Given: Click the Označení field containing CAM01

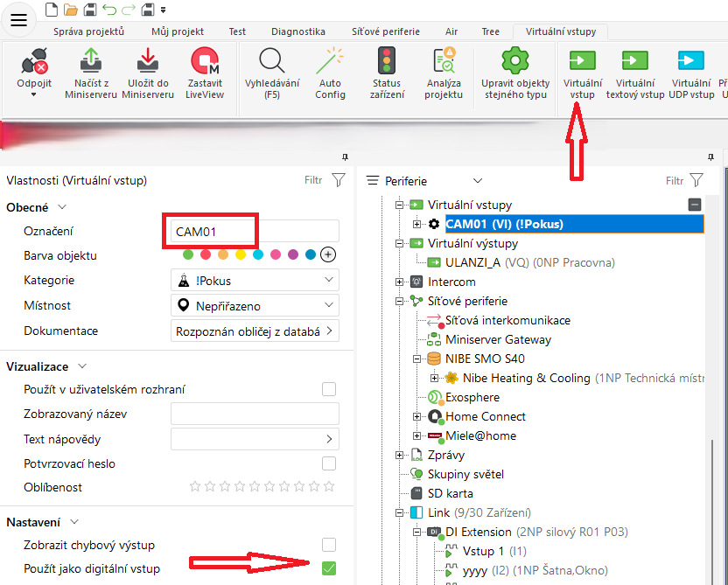Looking at the screenshot, I should click(252, 232).
